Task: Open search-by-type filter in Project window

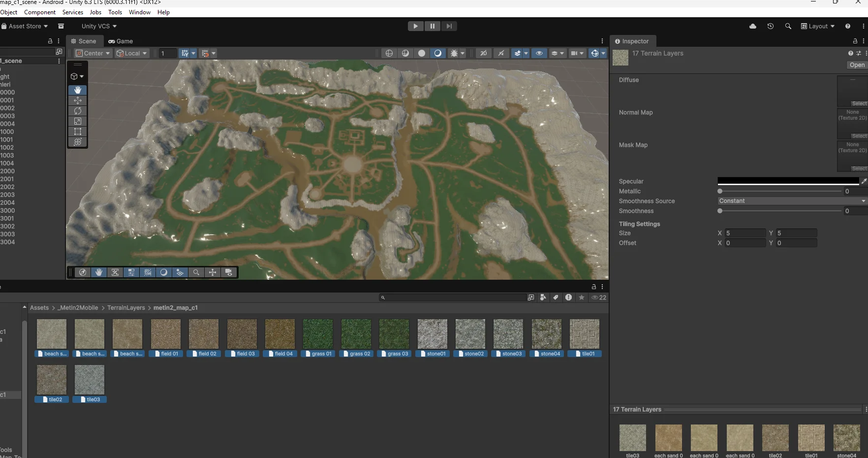Action: coord(543,297)
